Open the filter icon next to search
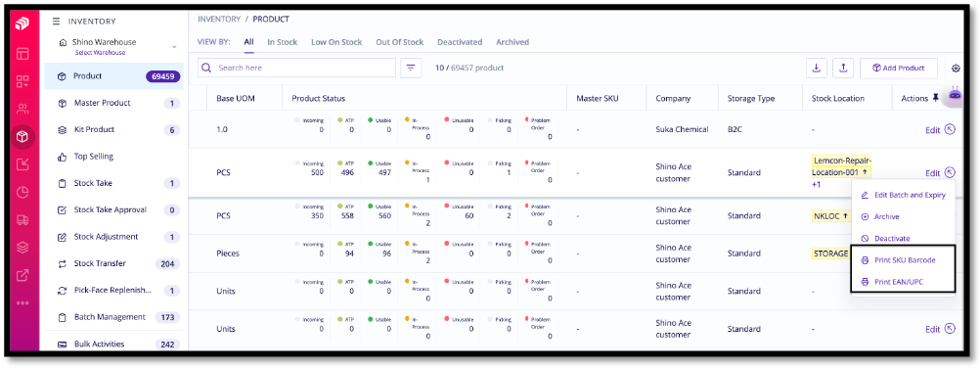 click(410, 68)
